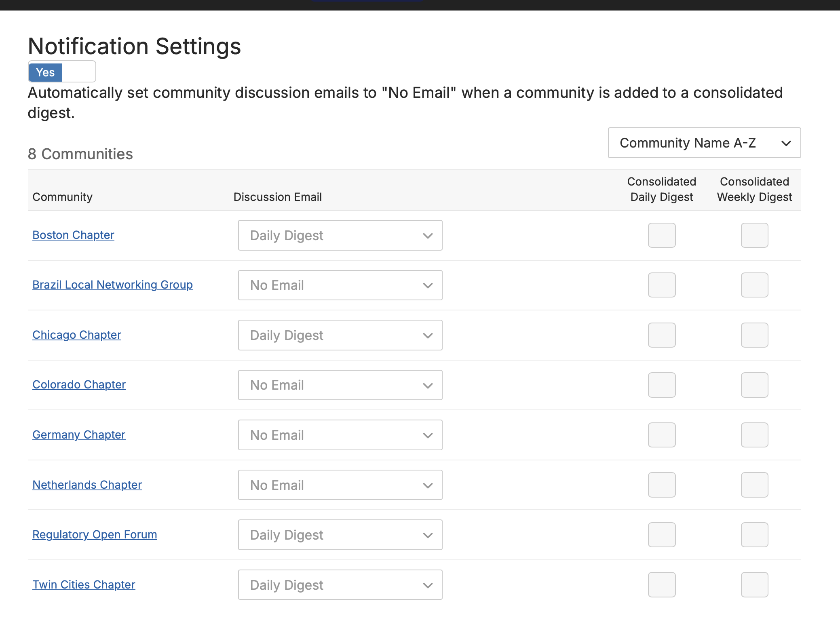Select Regulatory Open Forum daily digest checkbox
The width and height of the screenshot is (840, 633).
[x=661, y=535]
